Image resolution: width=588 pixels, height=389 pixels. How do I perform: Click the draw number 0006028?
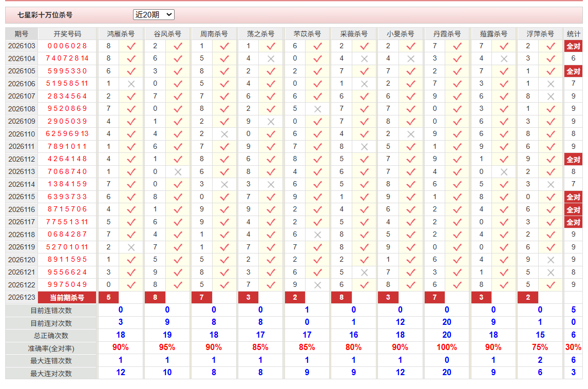tap(67, 46)
